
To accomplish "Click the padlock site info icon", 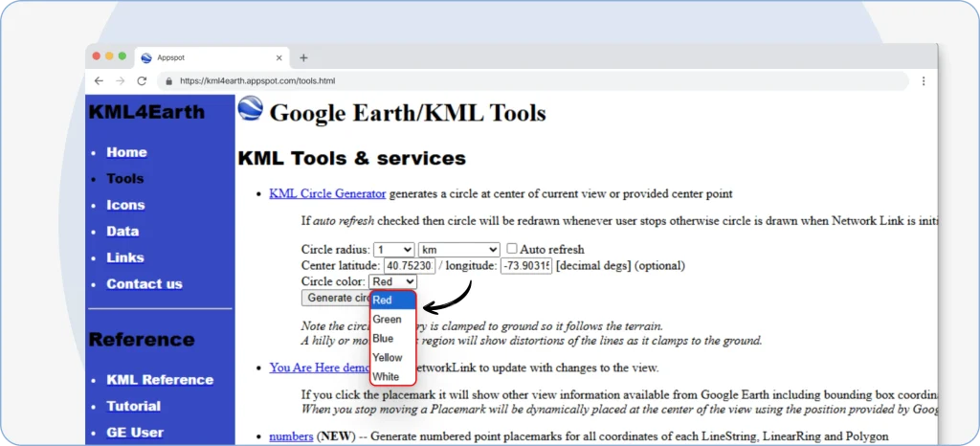I will coord(168,81).
